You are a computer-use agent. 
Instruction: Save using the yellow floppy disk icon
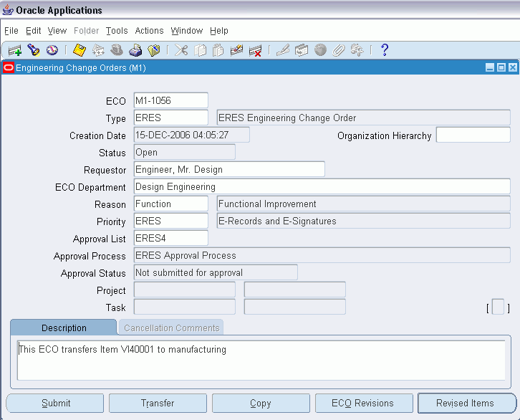pyautogui.click(x=80, y=50)
